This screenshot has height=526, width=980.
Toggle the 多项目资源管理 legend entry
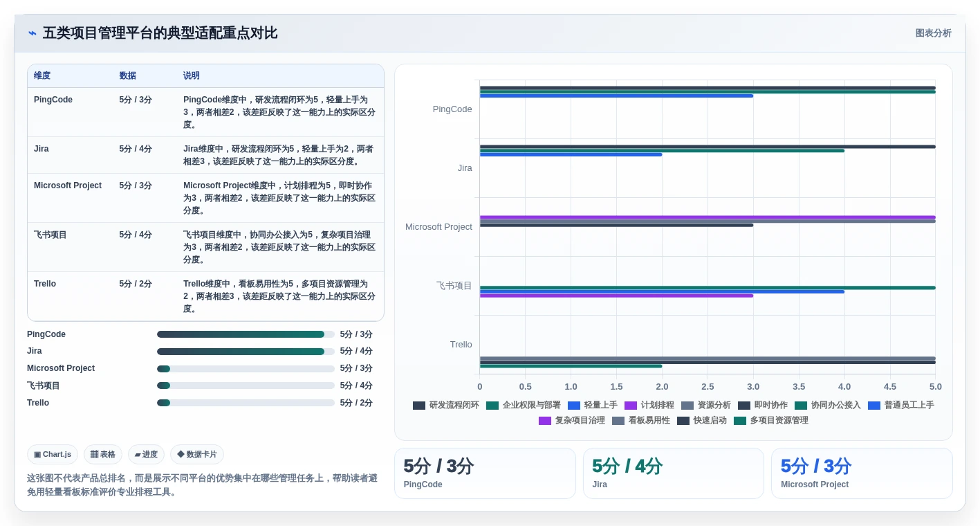pyautogui.click(x=771, y=421)
